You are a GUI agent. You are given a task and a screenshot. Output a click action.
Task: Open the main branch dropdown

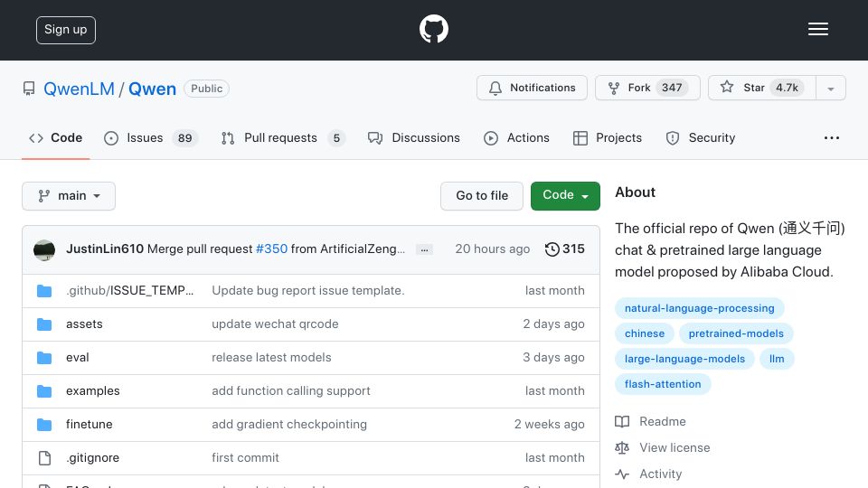pos(69,196)
